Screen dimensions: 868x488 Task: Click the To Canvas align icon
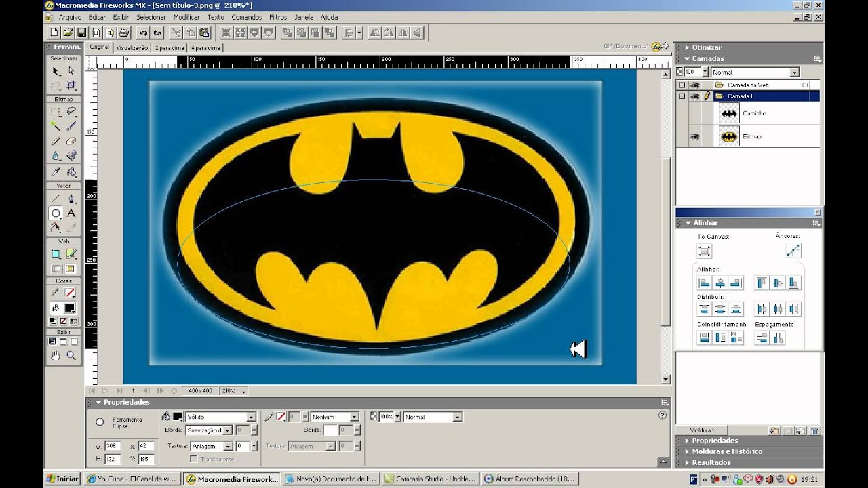(705, 251)
